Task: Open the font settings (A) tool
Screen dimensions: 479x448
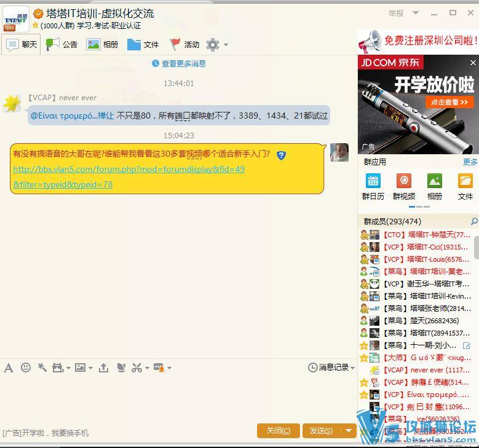Action: [9, 367]
